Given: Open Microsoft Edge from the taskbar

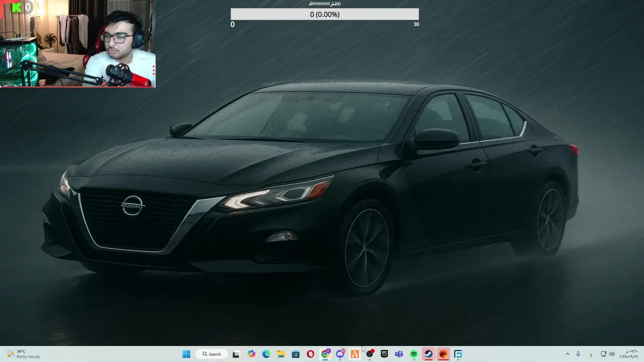Looking at the screenshot, I should [x=266, y=354].
